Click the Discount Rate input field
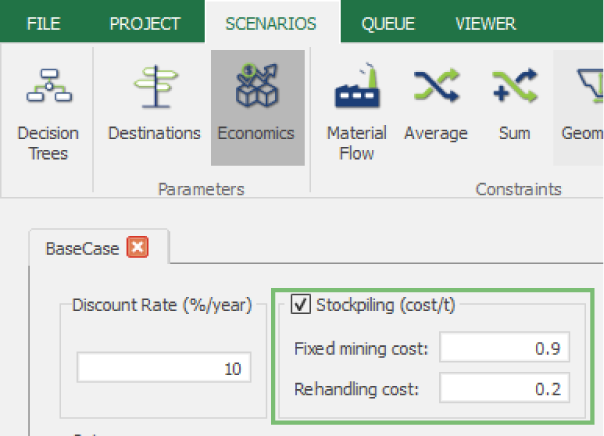This screenshot has width=604, height=436. pos(164,369)
